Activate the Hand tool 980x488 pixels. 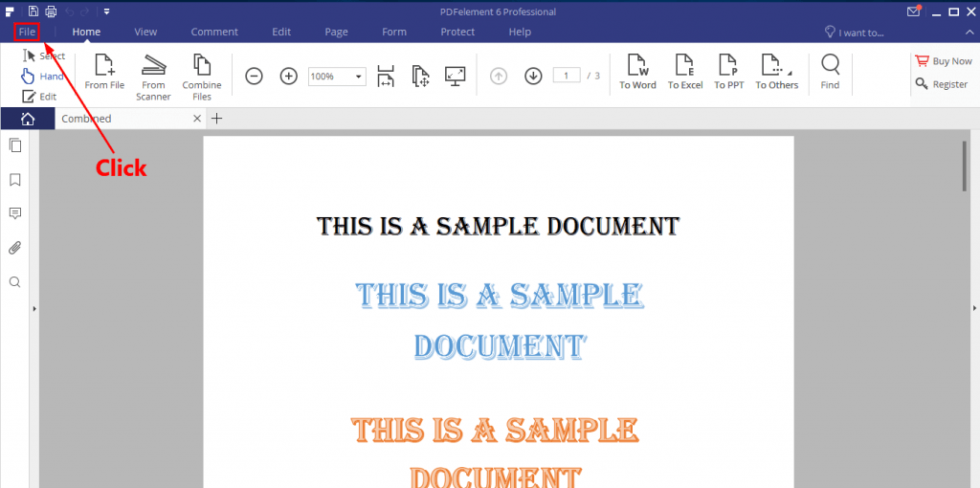click(42, 77)
